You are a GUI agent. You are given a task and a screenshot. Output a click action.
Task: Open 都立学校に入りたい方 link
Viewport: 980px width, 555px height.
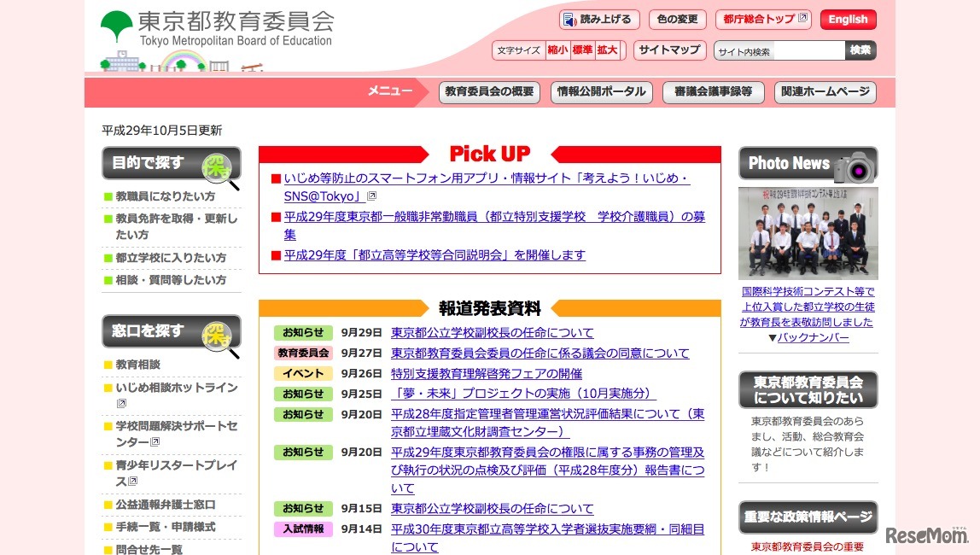(x=171, y=258)
